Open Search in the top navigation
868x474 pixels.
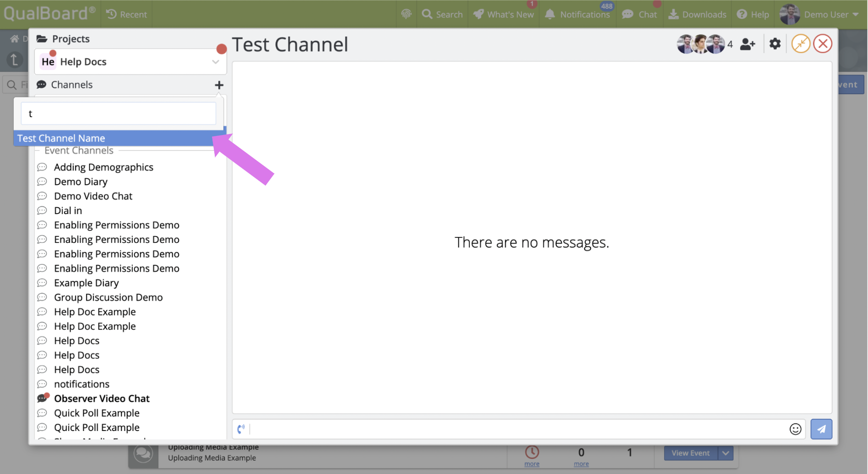[x=442, y=14]
